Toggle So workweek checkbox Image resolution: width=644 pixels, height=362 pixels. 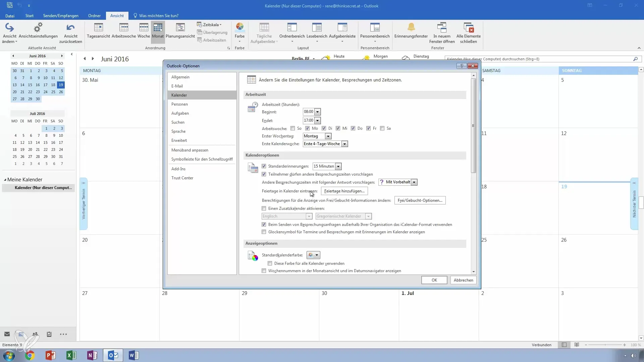(292, 128)
